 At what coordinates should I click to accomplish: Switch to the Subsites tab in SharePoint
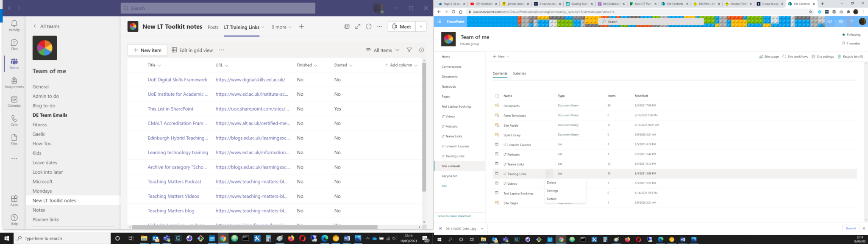(519, 73)
